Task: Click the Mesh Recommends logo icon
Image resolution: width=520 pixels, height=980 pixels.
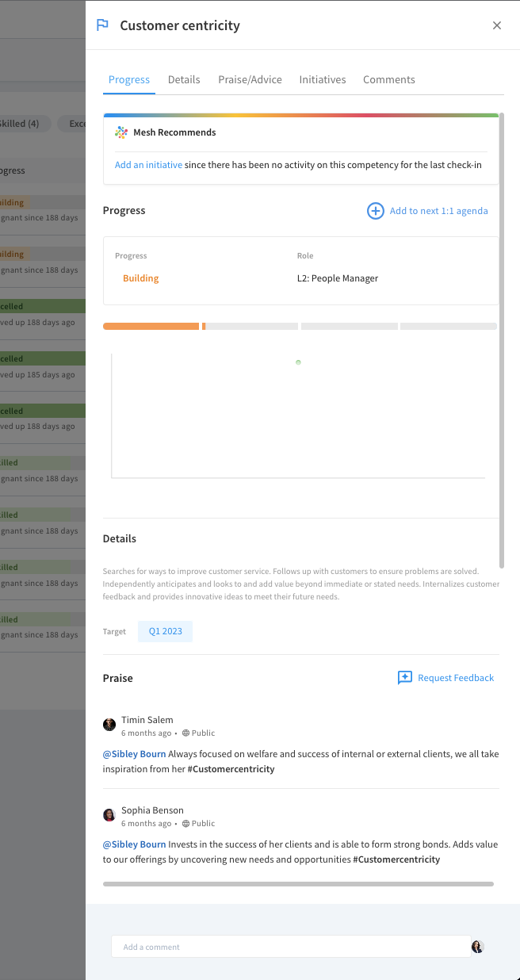Action: (121, 132)
